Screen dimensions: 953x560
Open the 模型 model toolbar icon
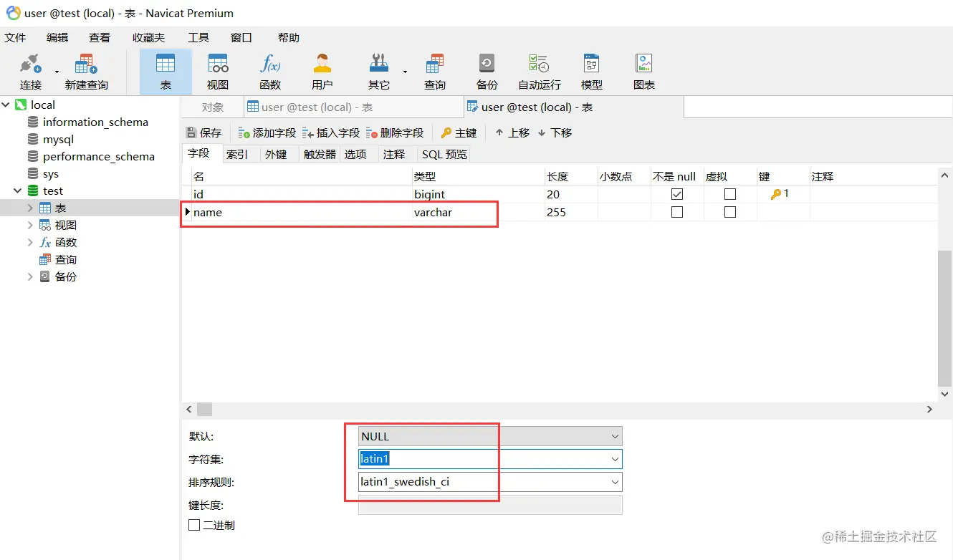(591, 72)
